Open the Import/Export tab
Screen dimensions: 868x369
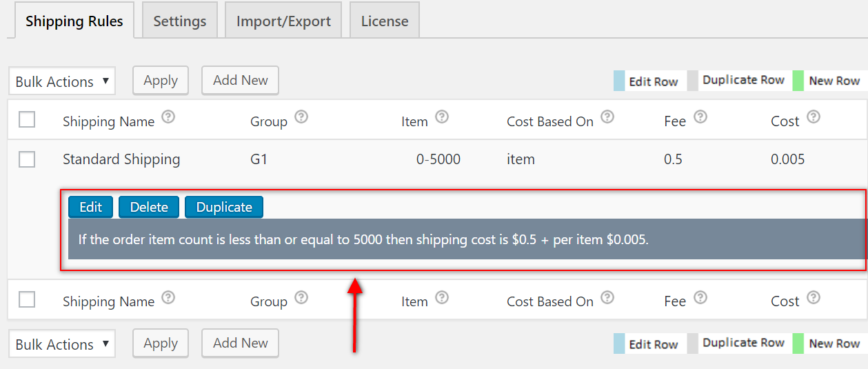click(283, 21)
